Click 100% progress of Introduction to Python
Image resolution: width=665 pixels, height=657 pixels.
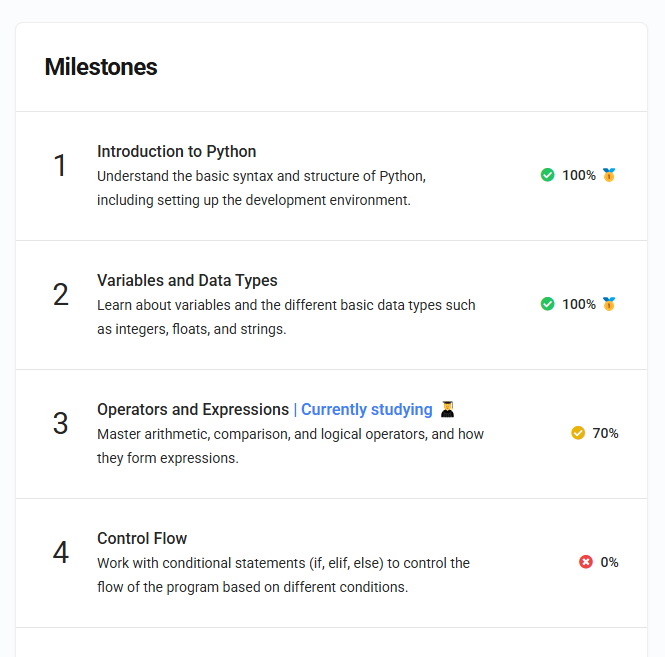coord(578,175)
